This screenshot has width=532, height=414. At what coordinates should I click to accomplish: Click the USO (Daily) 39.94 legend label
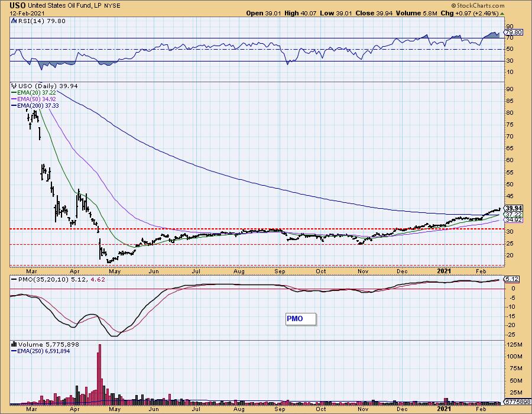[47, 86]
